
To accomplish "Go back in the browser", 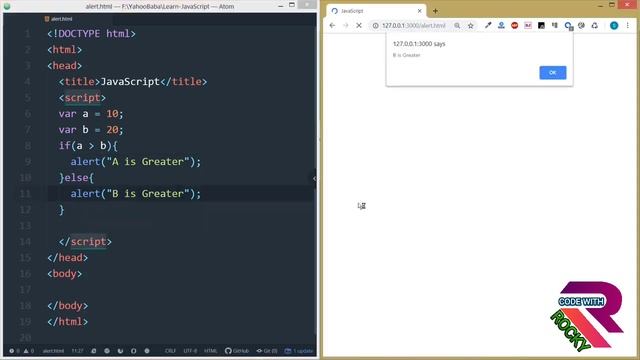I will pyautogui.click(x=332, y=25).
